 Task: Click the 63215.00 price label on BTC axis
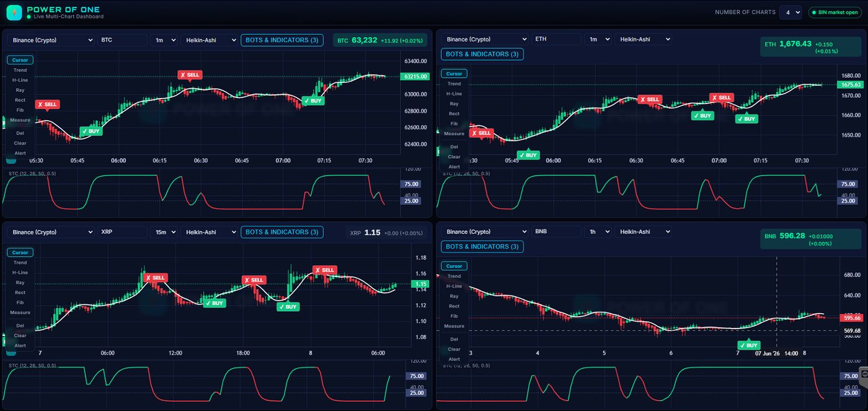click(x=415, y=76)
